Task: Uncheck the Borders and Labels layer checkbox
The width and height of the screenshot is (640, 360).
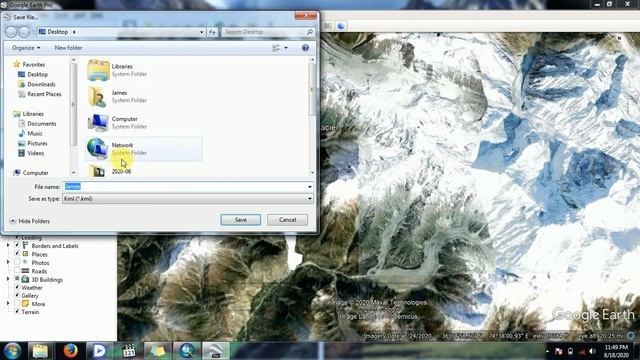Action: (17, 245)
